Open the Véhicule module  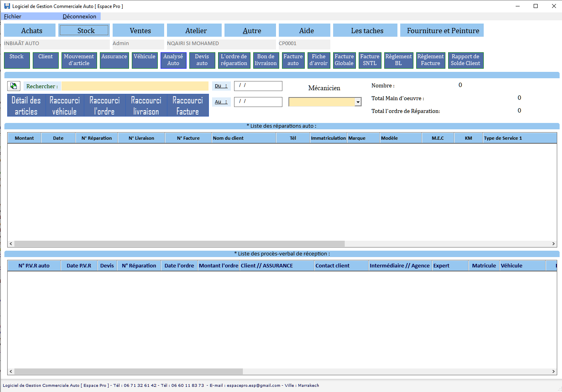click(x=145, y=60)
